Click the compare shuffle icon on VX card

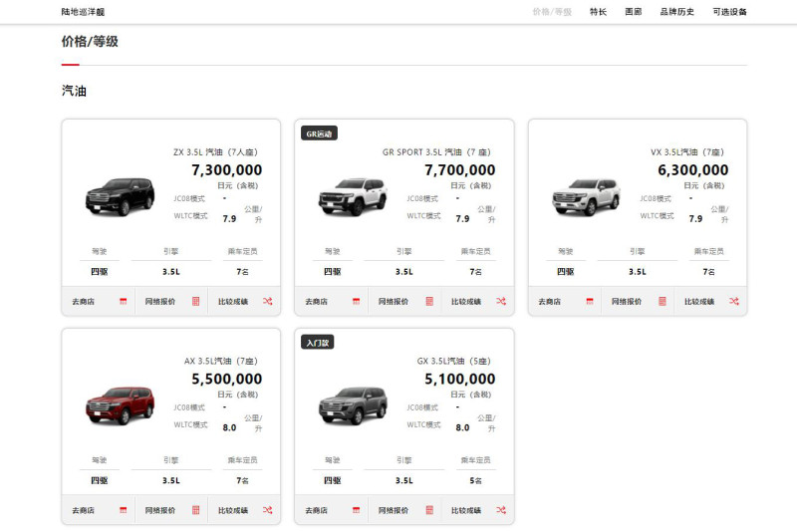[x=734, y=301]
